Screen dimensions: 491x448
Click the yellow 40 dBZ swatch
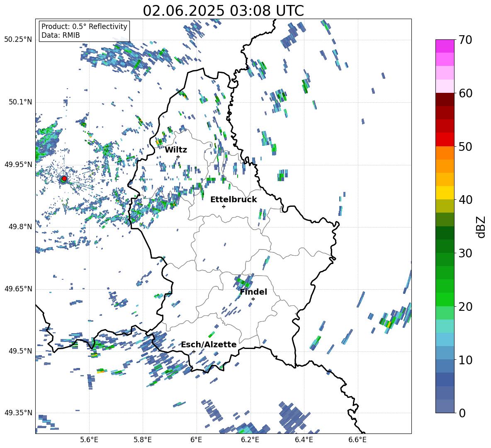[x=445, y=193]
